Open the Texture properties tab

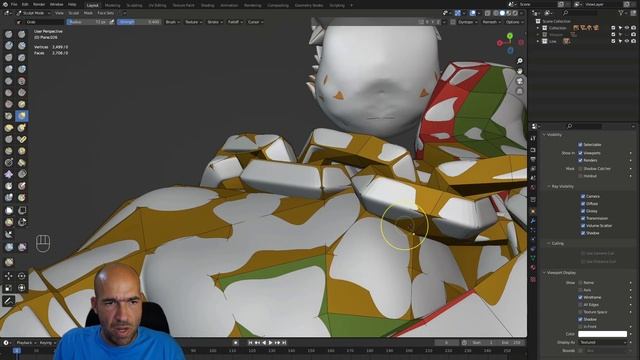coord(533,280)
